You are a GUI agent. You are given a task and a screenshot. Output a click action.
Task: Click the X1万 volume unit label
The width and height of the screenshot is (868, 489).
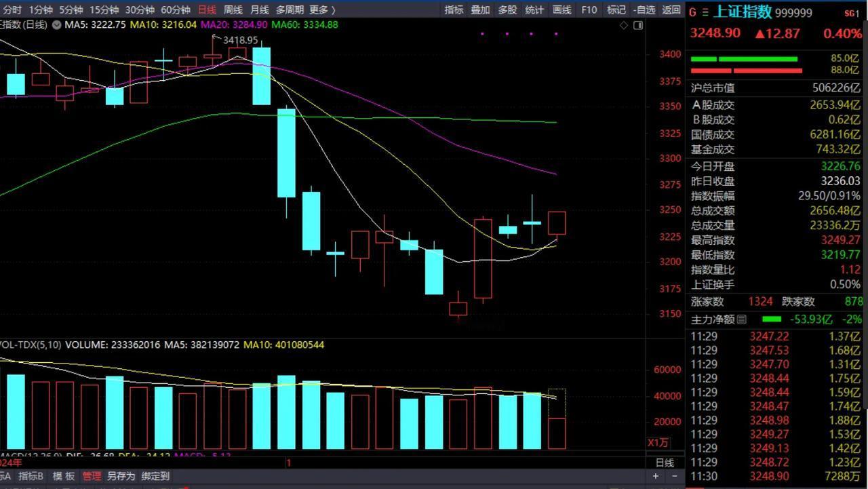click(x=658, y=442)
